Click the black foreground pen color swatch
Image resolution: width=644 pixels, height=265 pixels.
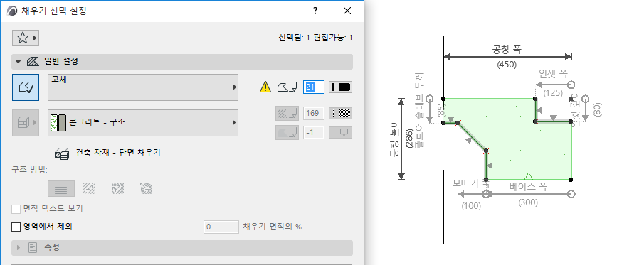point(340,87)
